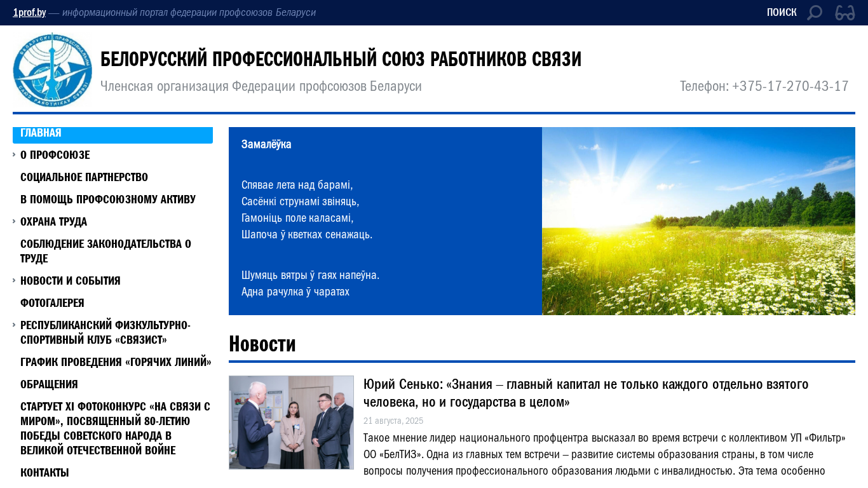The height and width of the screenshot is (488, 868).
Task: Click the ПОИСК search label
Action: [782, 13]
